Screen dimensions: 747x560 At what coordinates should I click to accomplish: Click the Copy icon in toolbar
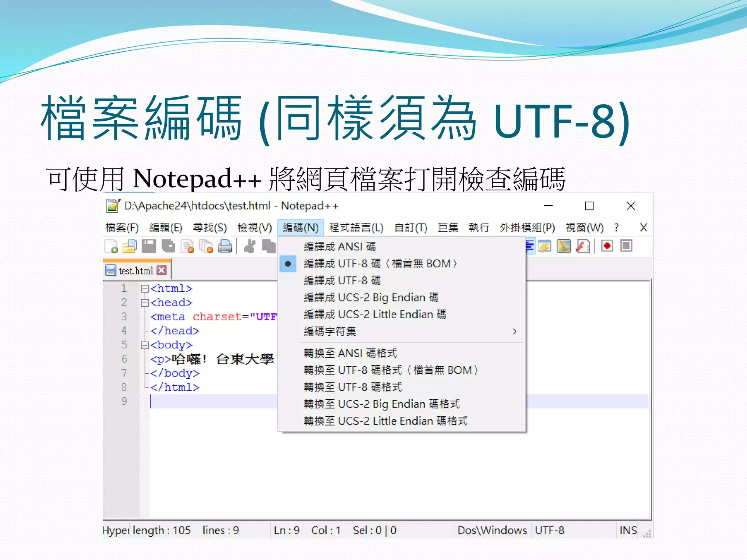tap(269, 246)
